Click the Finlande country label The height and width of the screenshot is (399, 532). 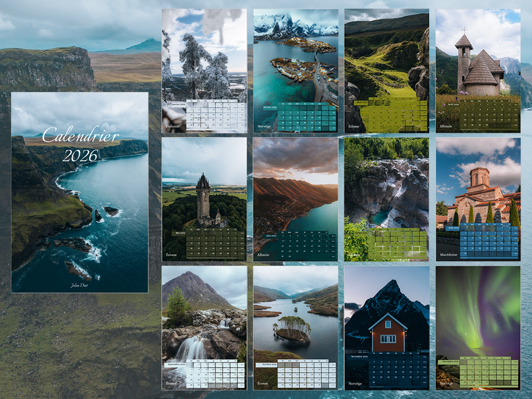(x=173, y=126)
